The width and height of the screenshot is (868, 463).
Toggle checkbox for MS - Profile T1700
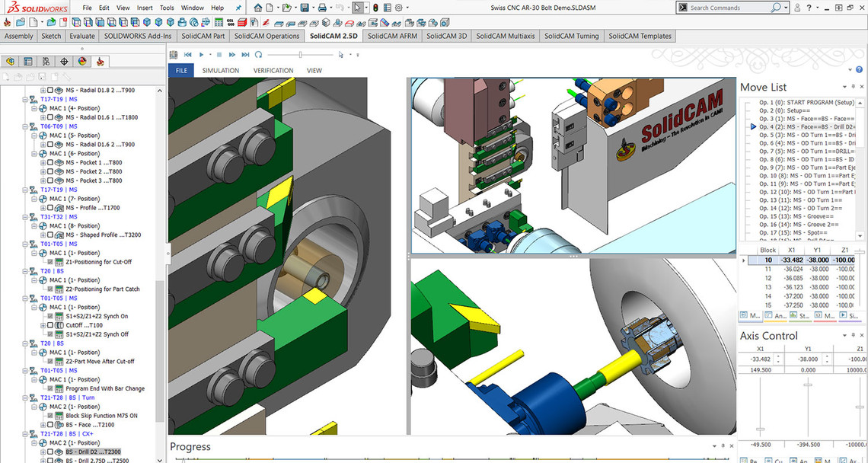(50, 208)
